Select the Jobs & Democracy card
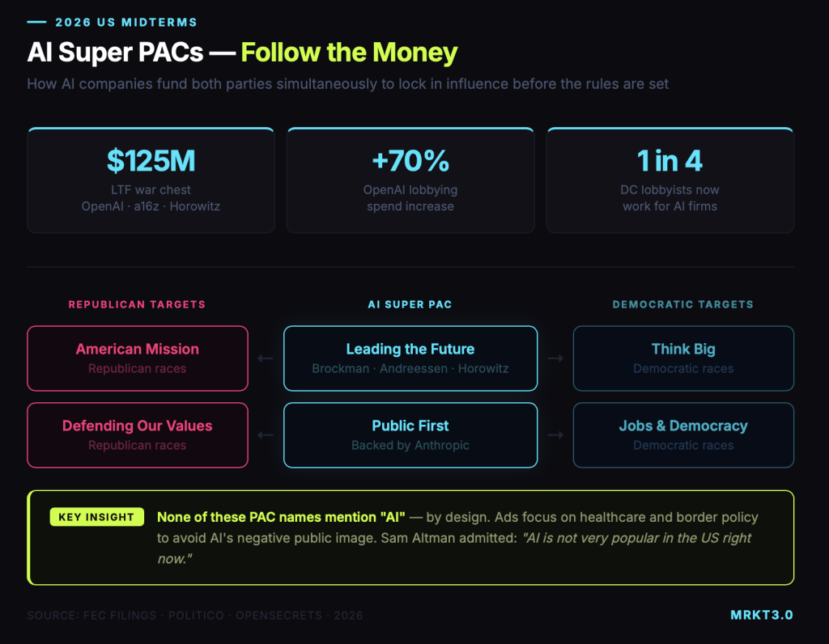 point(683,435)
